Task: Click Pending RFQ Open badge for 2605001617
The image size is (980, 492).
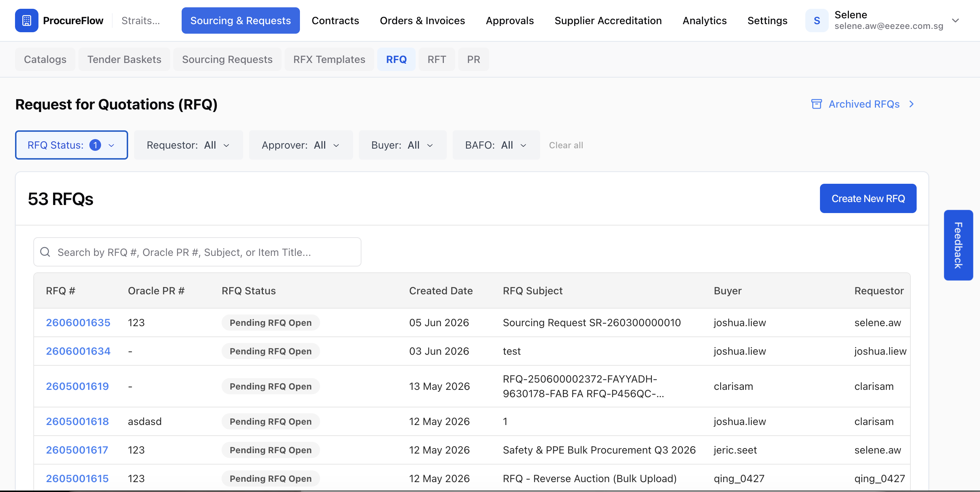Action: click(271, 450)
